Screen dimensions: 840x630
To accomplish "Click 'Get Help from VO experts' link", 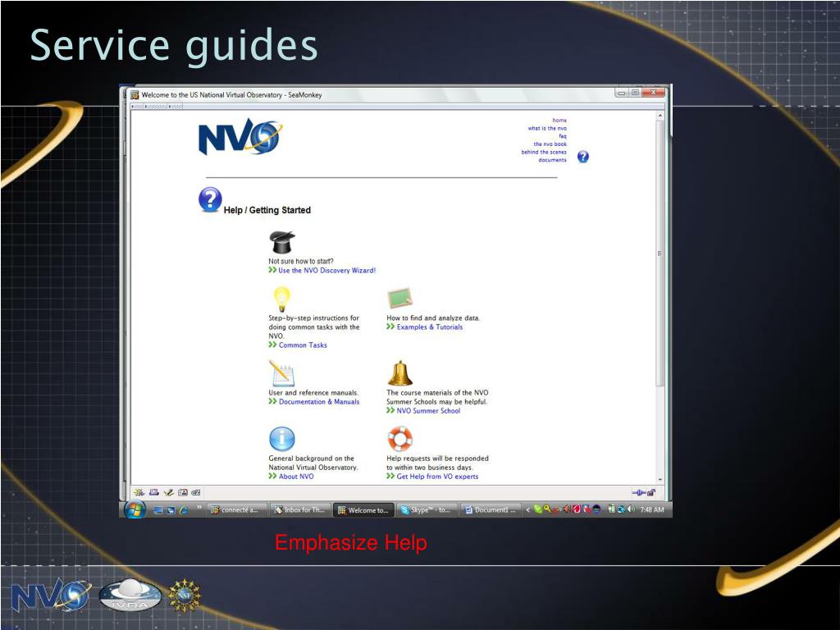I will click(437, 477).
